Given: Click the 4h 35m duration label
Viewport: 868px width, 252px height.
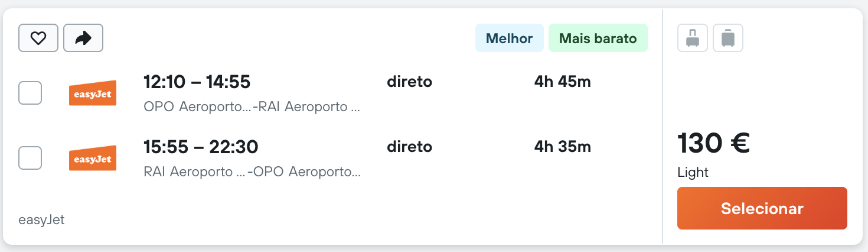Looking at the screenshot, I should [562, 146].
